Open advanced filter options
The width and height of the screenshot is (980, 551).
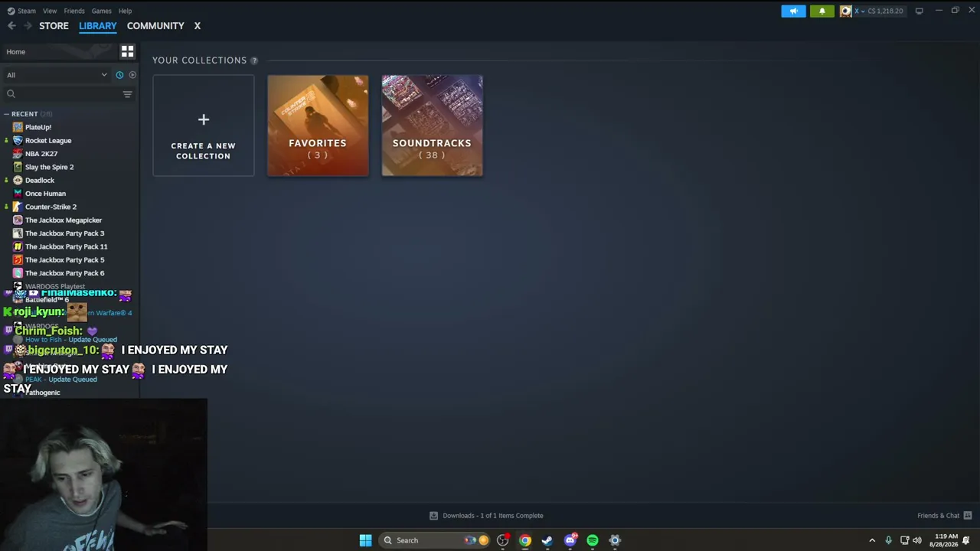pyautogui.click(x=128, y=94)
